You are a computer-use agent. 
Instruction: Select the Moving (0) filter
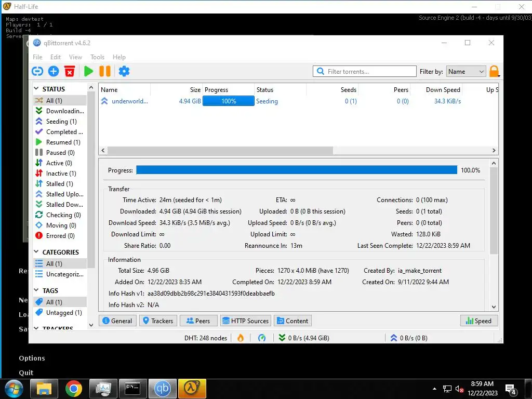click(60, 225)
